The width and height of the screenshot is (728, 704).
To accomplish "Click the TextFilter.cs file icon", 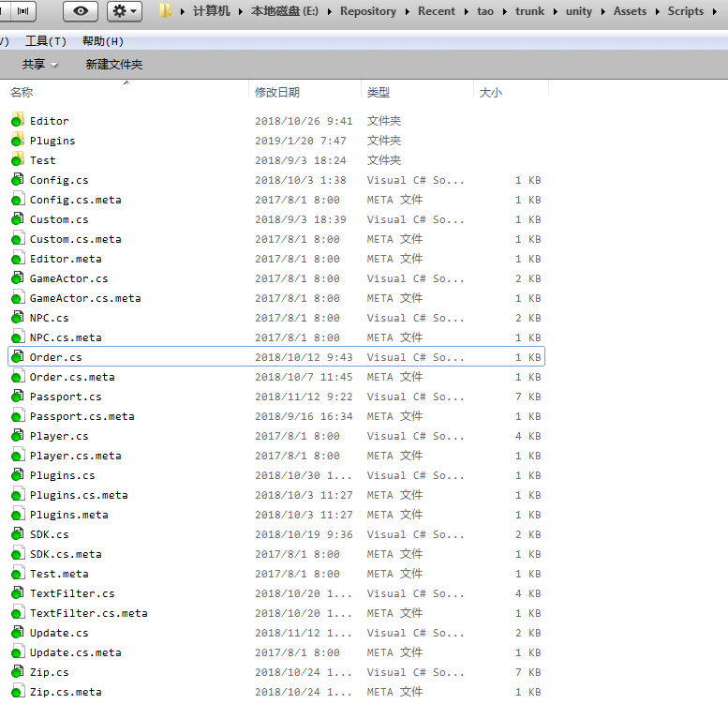I will [x=17, y=592].
